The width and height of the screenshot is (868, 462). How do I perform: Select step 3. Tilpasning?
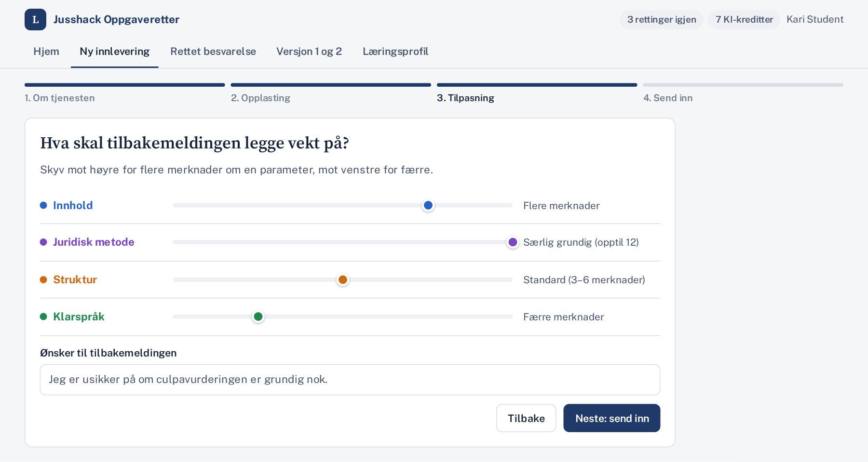(x=537, y=93)
